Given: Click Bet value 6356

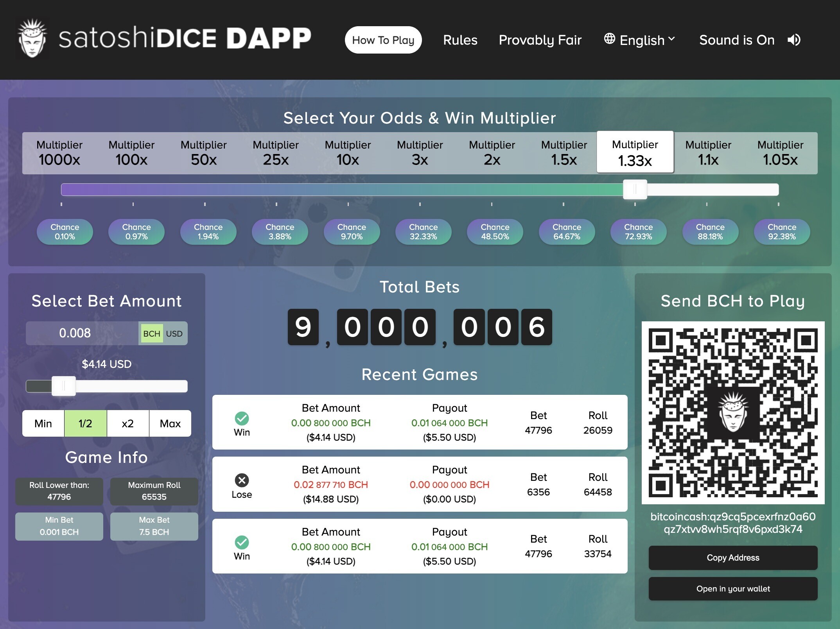Looking at the screenshot, I should pyautogui.click(x=538, y=492).
